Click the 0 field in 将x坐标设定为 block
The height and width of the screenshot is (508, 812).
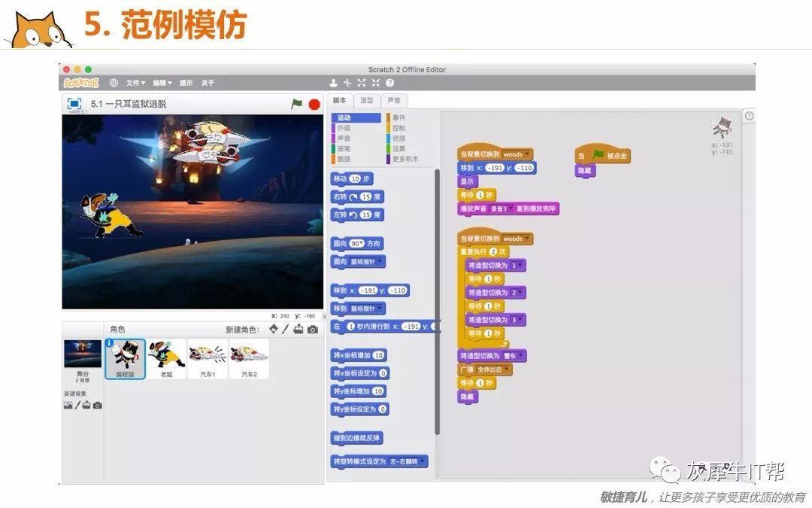pos(383,373)
